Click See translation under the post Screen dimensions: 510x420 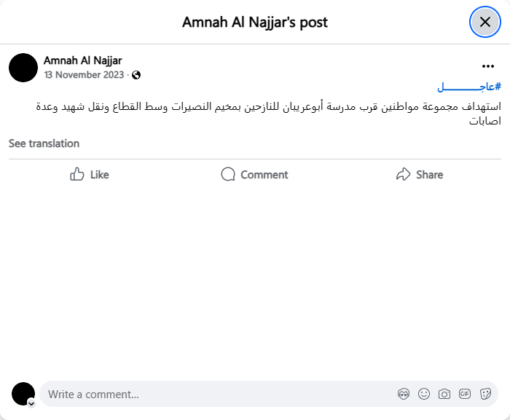44,143
